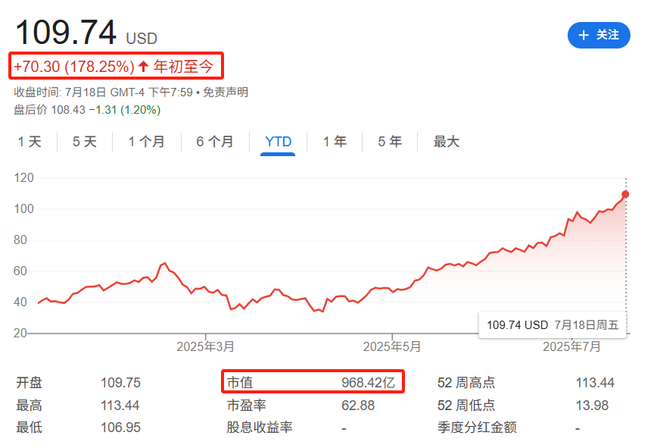Click the 2025年5月 axis label
The height and width of the screenshot is (448, 660).
pyautogui.click(x=391, y=346)
